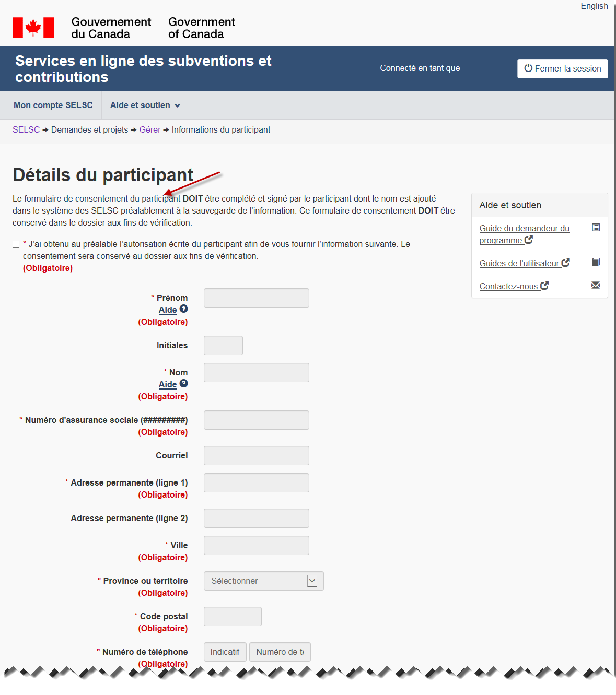Check the participant written authorization checkbox
Image resolution: width=616 pixels, height=695 pixels.
[16, 244]
